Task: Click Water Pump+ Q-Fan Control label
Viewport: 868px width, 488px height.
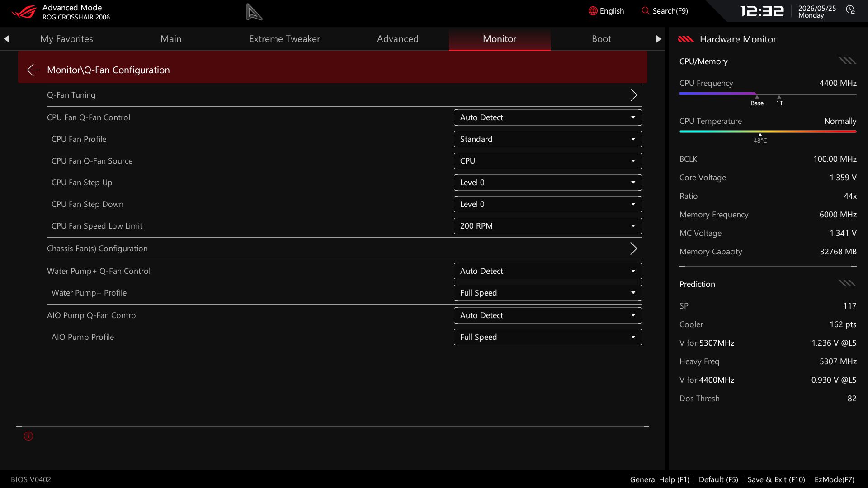Action: [x=99, y=271]
